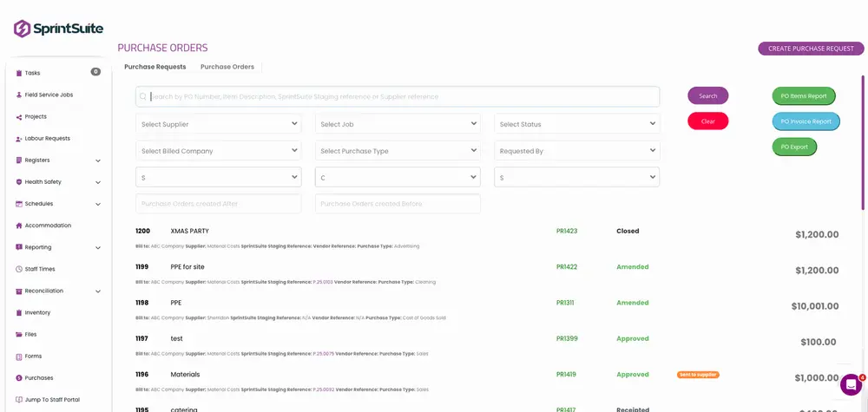
Task: Click the Sent to supplier badge
Action: (698, 375)
